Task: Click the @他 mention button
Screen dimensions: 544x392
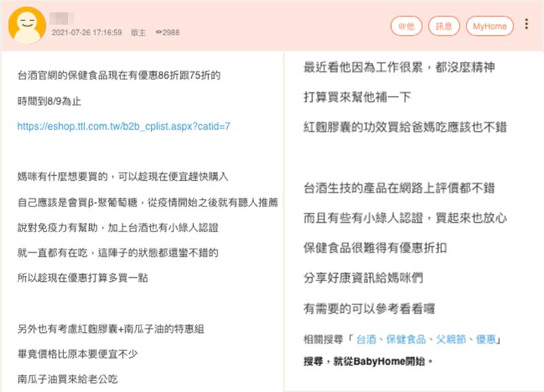Action: click(406, 26)
